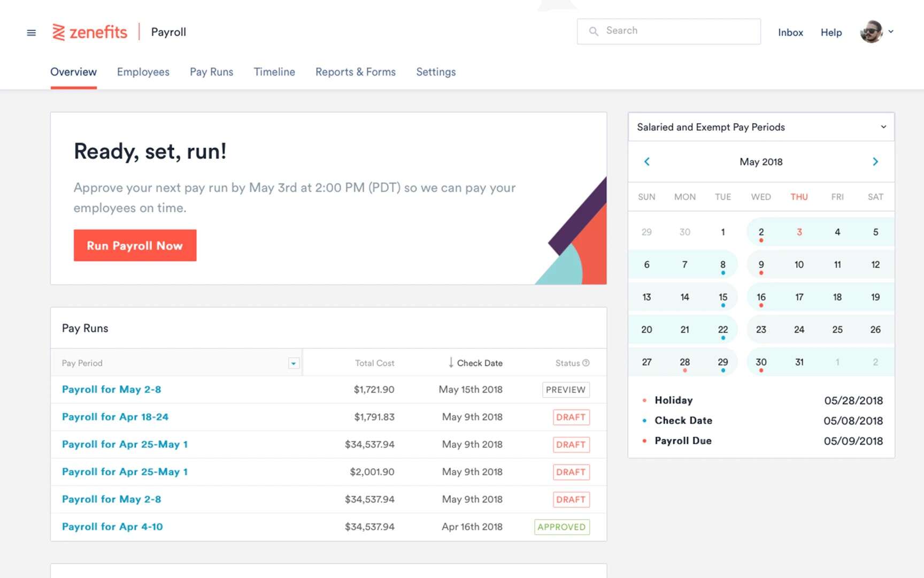This screenshot has width=924, height=578.
Task: Click the Run Payroll Now button
Action: point(135,246)
